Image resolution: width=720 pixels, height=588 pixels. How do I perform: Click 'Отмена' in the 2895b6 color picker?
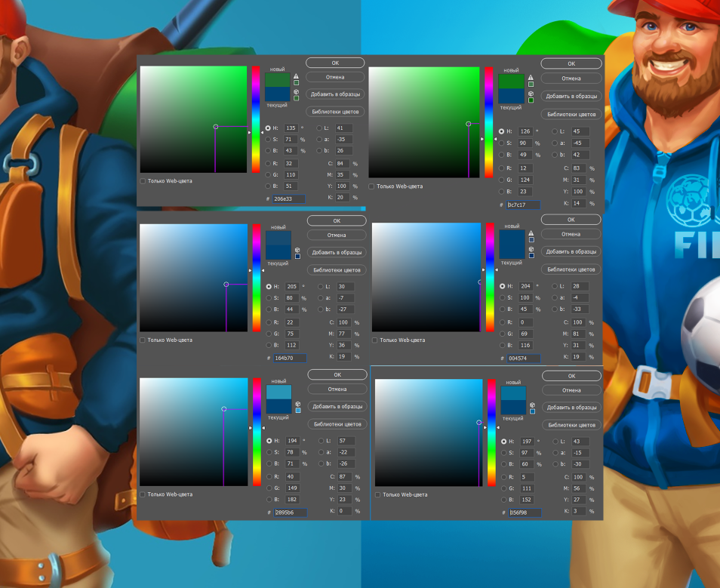337,389
